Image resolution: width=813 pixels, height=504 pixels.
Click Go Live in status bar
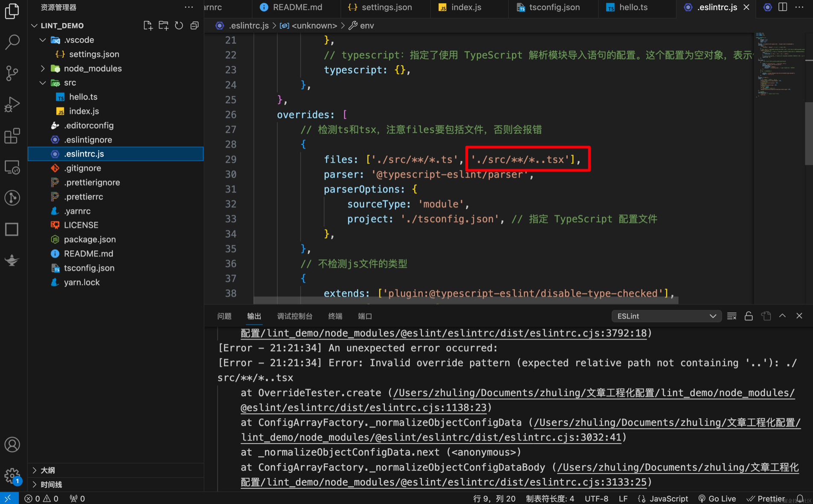click(717, 498)
